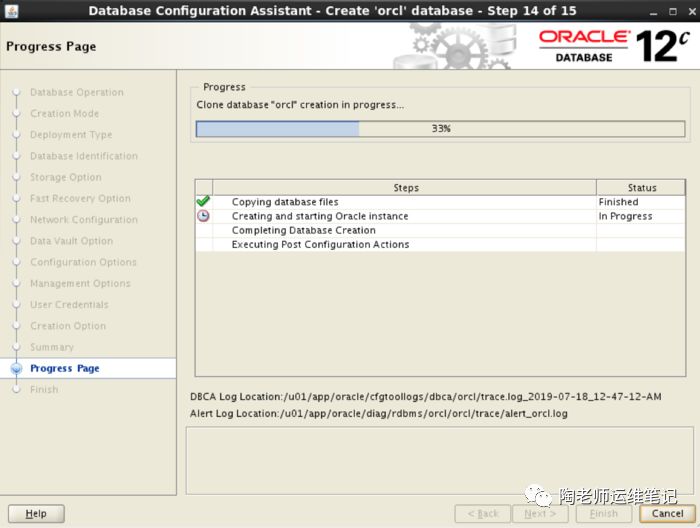This screenshot has width=700, height=528.
Task: Click the Completing Database Creation row
Action: point(440,231)
